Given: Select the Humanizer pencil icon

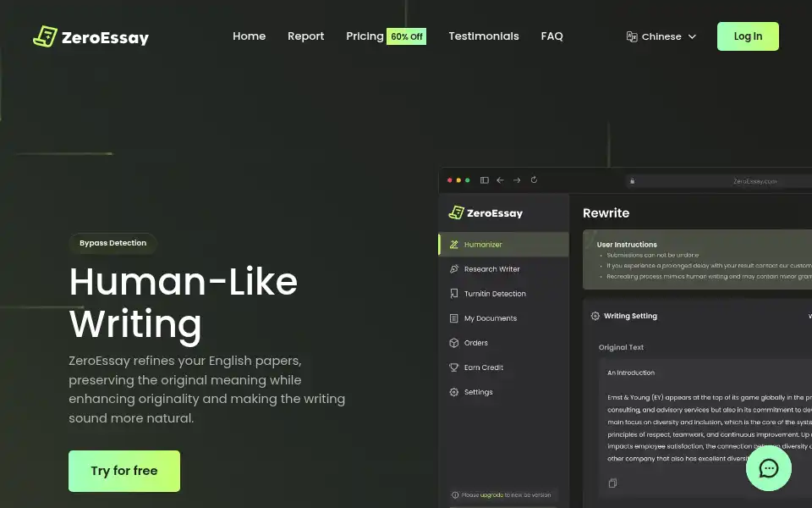Looking at the screenshot, I should (x=453, y=245).
